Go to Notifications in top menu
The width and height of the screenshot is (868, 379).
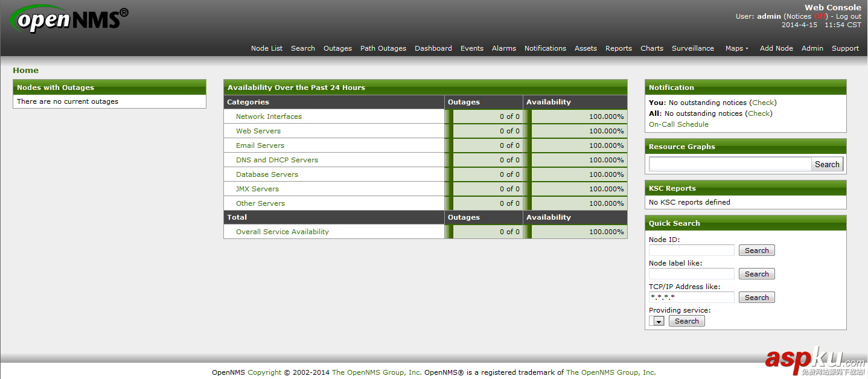click(x=545, y=48)
